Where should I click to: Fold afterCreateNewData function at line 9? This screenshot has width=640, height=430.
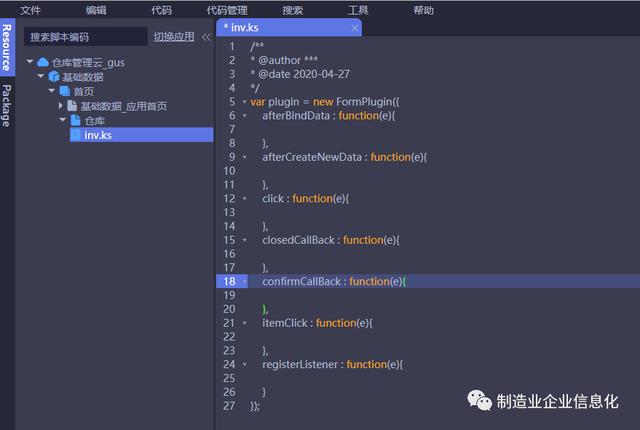pyautogui.click(x=244, y=157)
